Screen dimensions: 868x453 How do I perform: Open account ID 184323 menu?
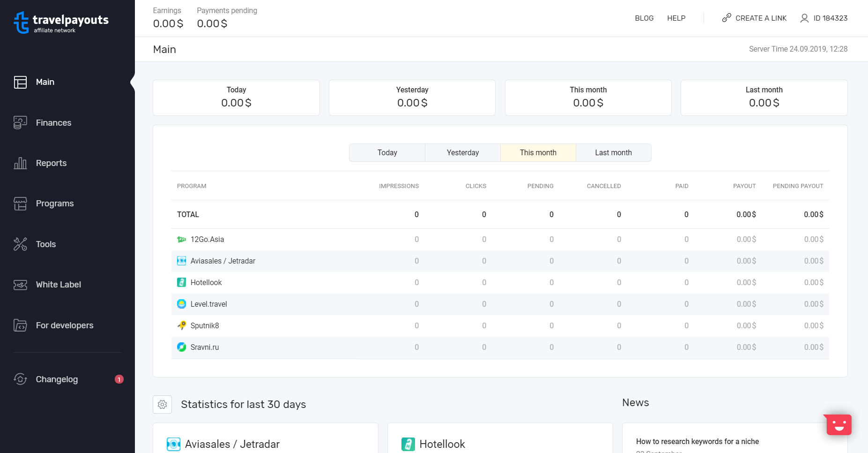click(831, 18)
